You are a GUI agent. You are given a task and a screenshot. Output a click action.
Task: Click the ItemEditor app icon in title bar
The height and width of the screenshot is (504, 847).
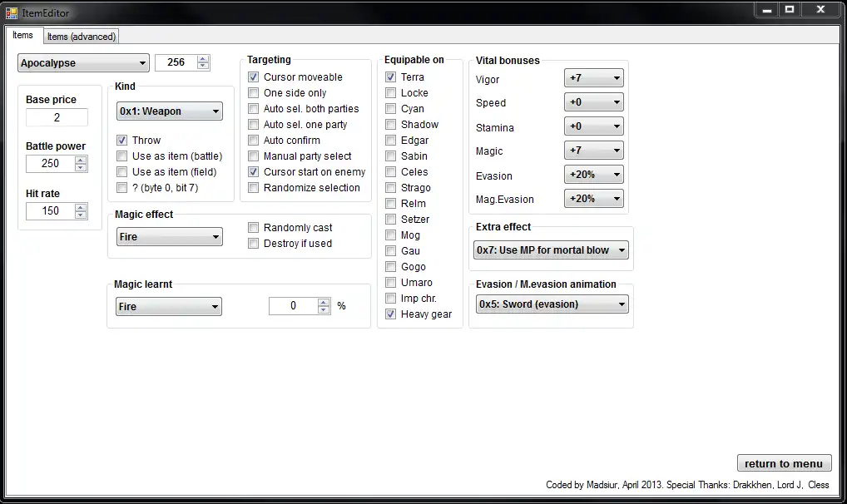[12, 12]
